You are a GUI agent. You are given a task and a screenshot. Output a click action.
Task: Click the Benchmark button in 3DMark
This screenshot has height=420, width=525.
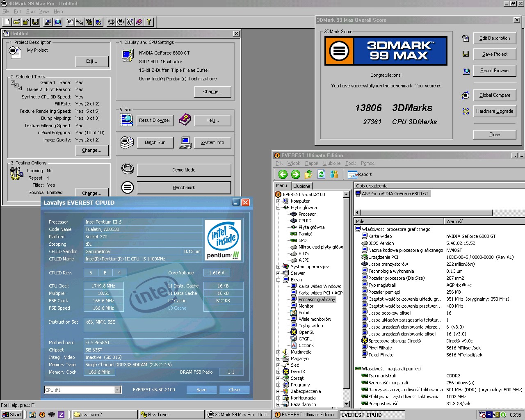[184, 187]
